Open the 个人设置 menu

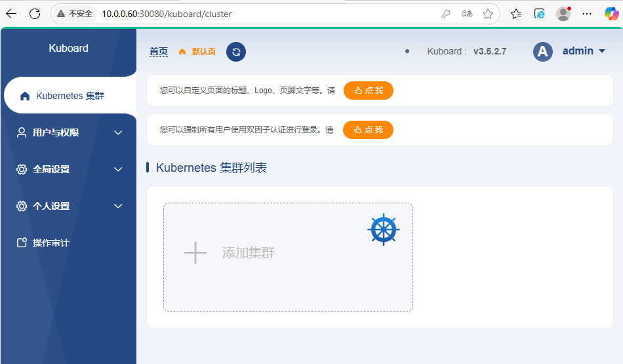pos(70,206)
